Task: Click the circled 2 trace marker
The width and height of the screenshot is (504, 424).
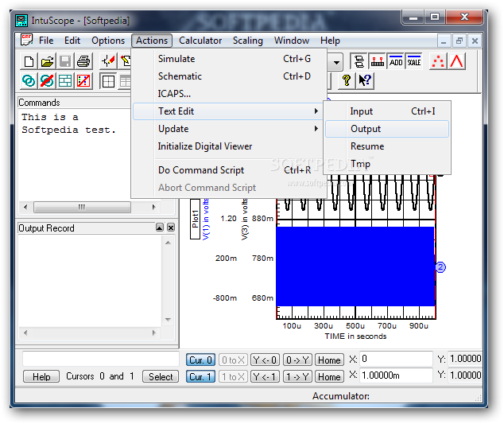Action: click(440, 267)
